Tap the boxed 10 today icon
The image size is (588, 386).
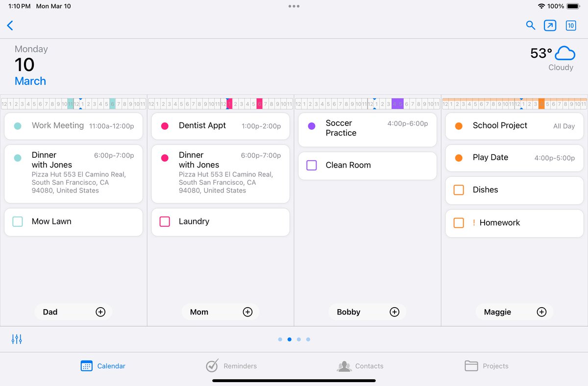pyautogui.click(x=570, y=25)
